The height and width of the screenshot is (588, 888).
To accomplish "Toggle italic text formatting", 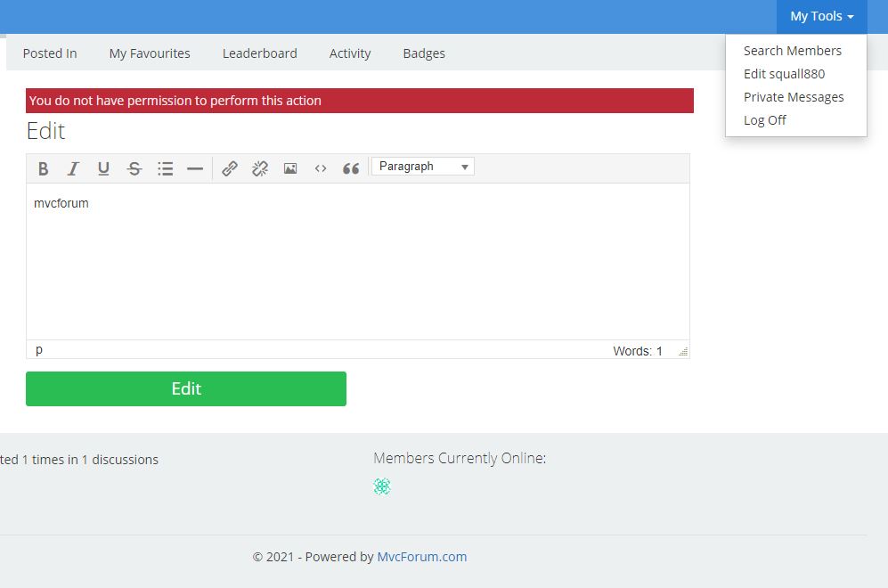I will tap(73, 168).
